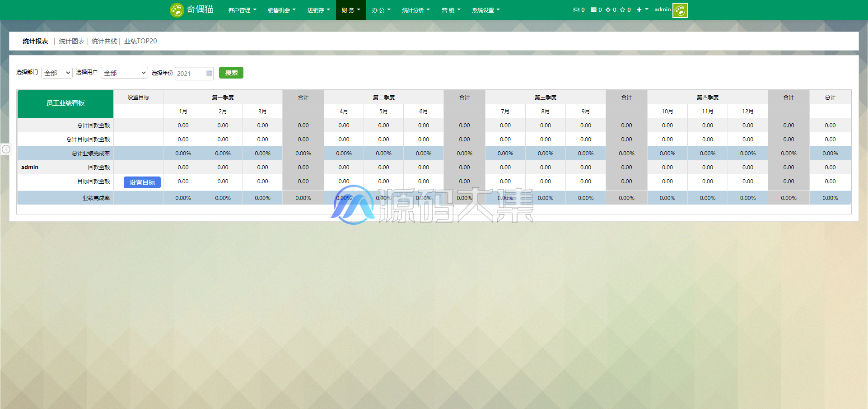Click the 9月 month header
Image resolution: width=868 pixels, height=409 pixels.
click(x=586, y=112)
